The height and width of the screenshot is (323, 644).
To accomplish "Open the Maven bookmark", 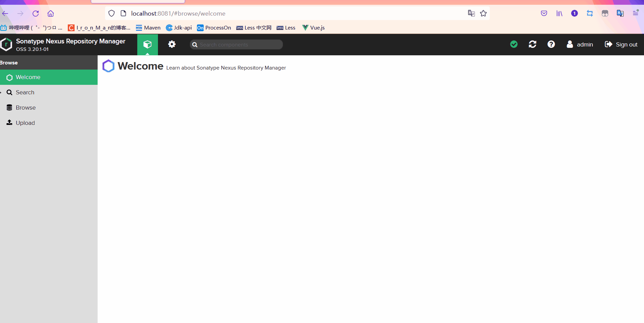I will (x=148, y=28).
